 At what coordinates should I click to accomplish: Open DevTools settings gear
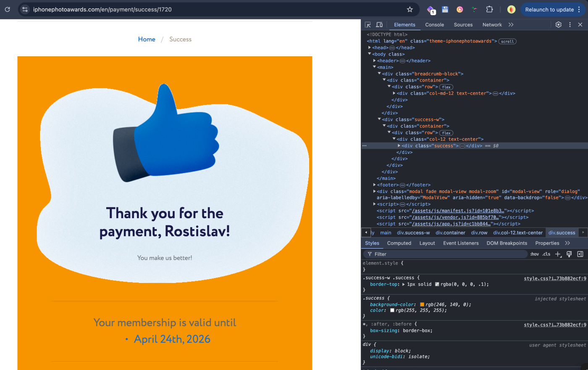(559, 25)
